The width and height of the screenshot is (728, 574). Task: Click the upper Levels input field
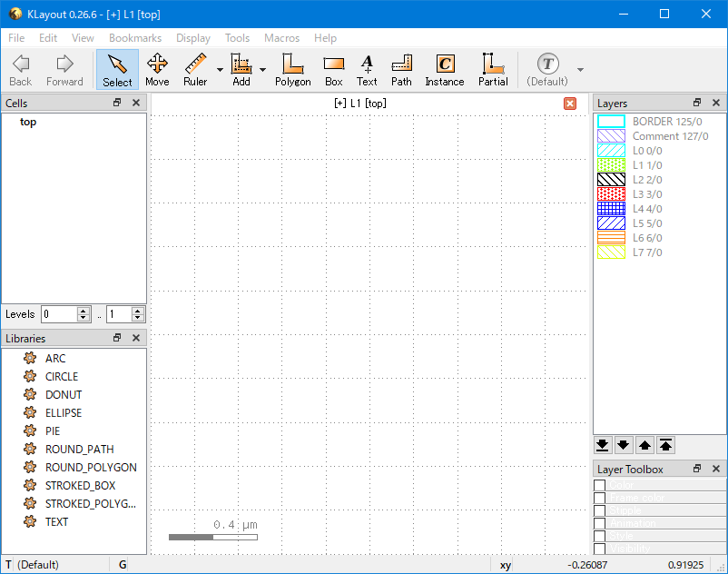point(119,314)
